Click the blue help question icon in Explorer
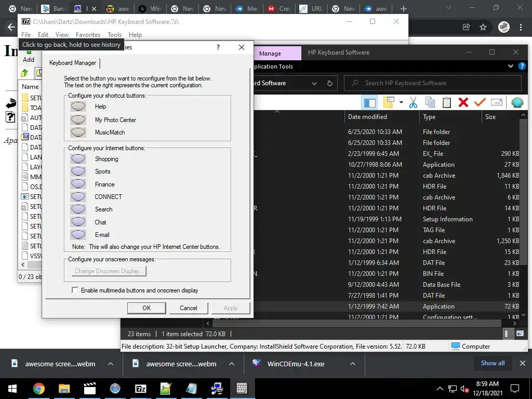This screenshot has height=399, width=532. pyautogui.click(x=522, y=66)
